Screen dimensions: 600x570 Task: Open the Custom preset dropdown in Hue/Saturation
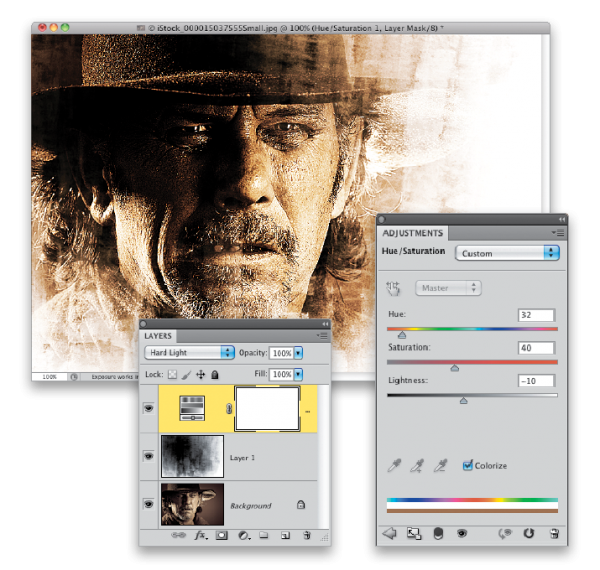506,253
